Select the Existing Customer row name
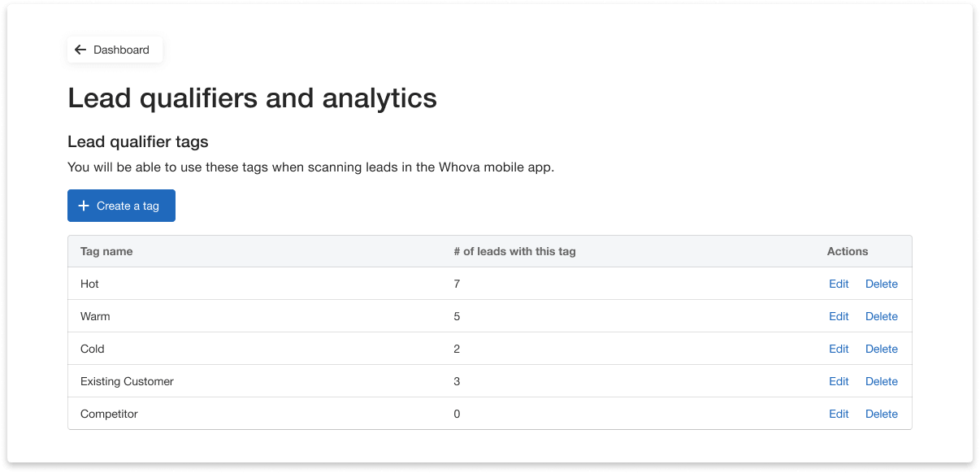This screenshot has width=980, height=473. coord(127,381)
